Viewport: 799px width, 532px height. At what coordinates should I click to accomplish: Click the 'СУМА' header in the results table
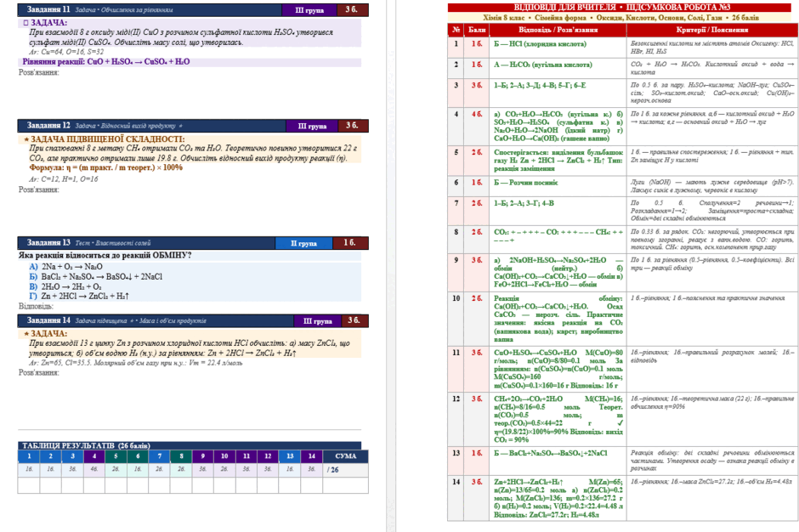tap(345, 456)
